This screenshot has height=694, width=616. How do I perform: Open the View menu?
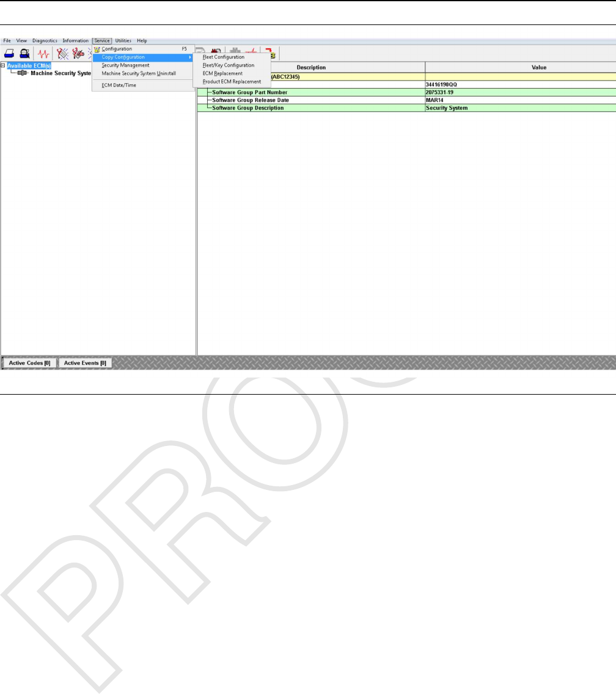[22, 41]
